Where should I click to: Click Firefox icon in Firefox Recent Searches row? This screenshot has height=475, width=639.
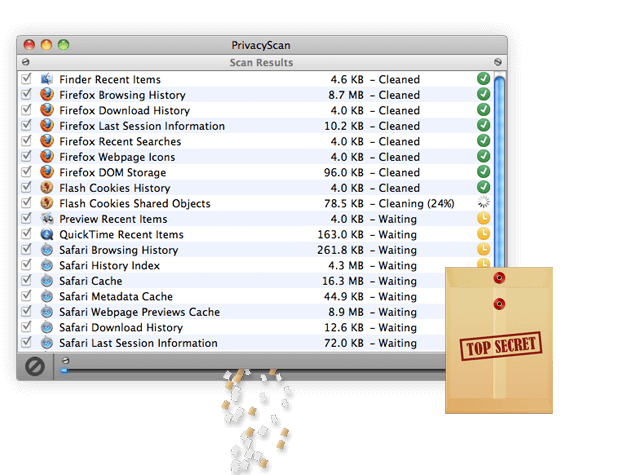47,141
